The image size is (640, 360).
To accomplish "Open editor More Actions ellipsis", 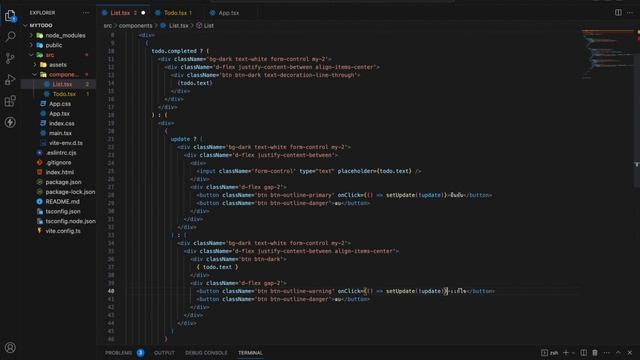I will (630, 13).
